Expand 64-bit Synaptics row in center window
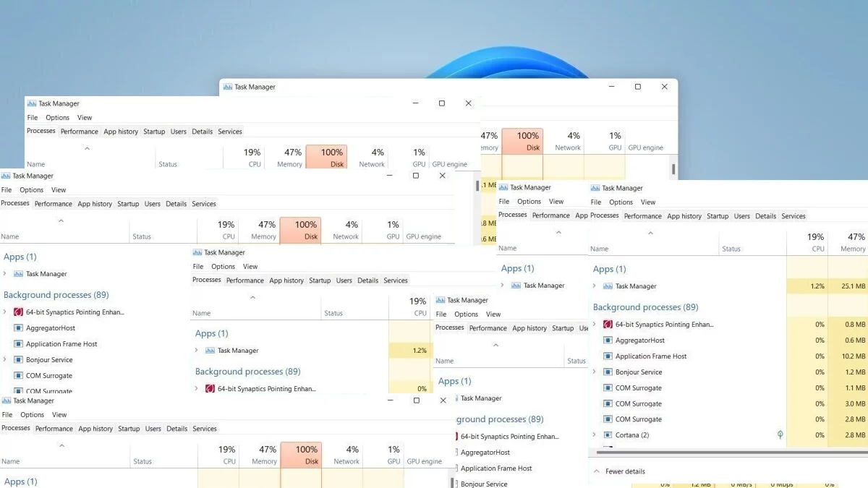Screen dimensions: 868x488 pyautogui.click(x=196, y=389)
